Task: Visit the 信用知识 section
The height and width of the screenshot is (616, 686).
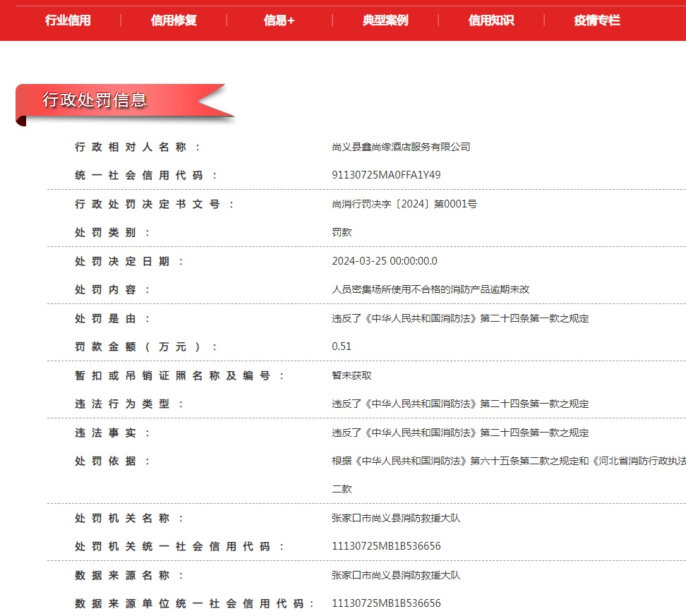Action: pyautogui.click(x=490, y=21)
